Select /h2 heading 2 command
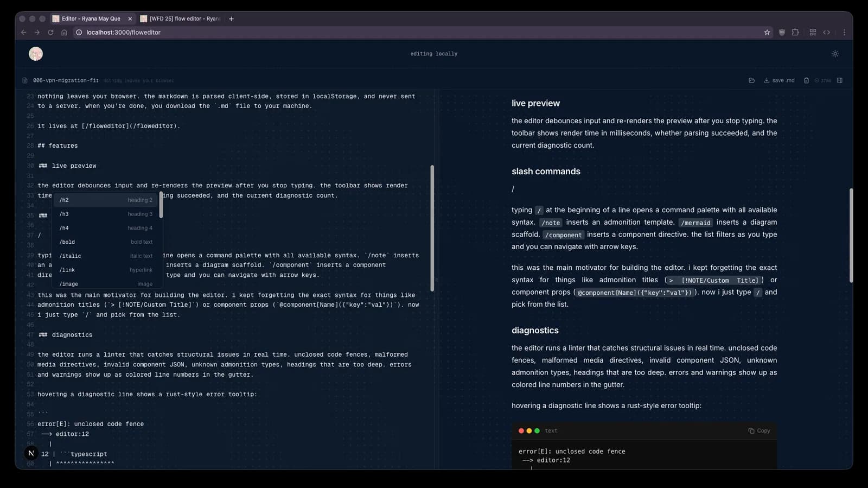This screenshot has width=868, height=488. pos(106,200)
